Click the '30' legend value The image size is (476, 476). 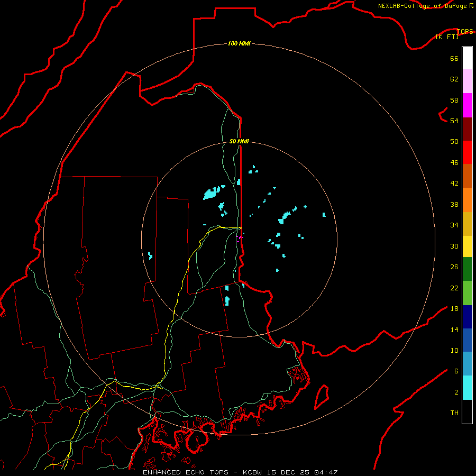(454, 246)
